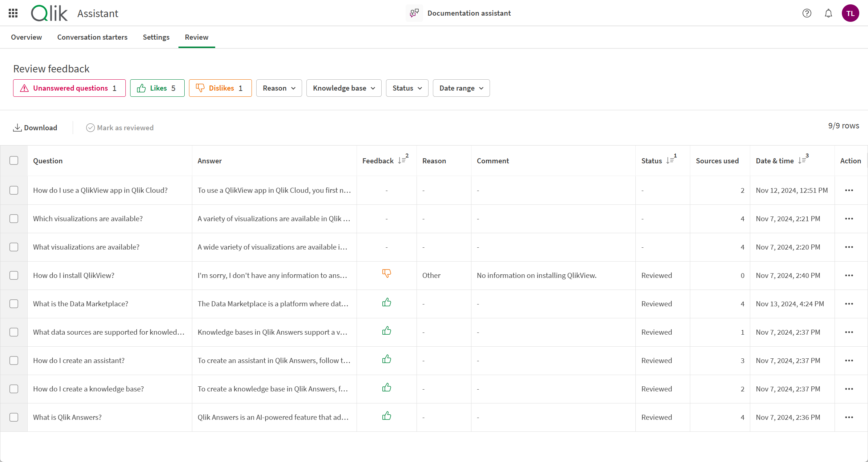
Task: Toggle the checkbox for 'How do I create a knowledge base?'
Action: point(14,389)
